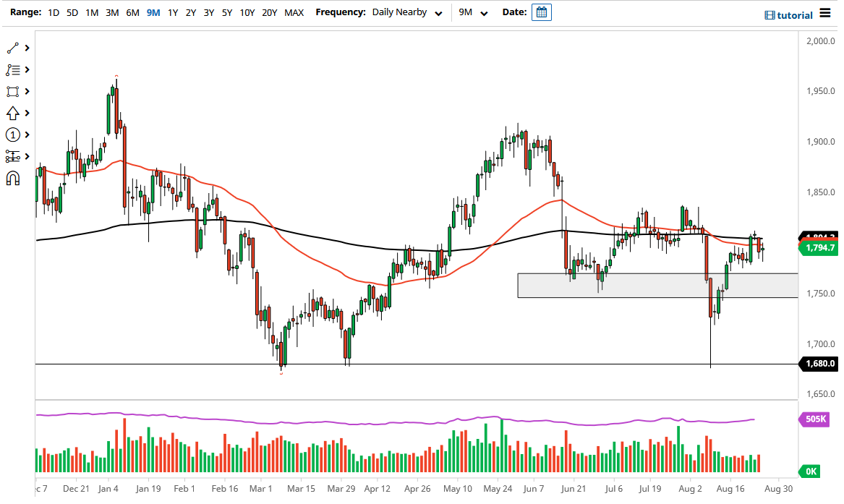Click the 1,850.0 price axis label
This screenshot has width=844, height=504.
tap(820, 192)
